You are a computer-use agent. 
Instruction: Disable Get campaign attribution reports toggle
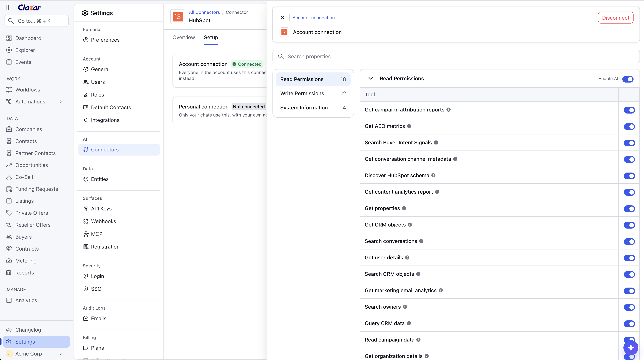[629, 110]
